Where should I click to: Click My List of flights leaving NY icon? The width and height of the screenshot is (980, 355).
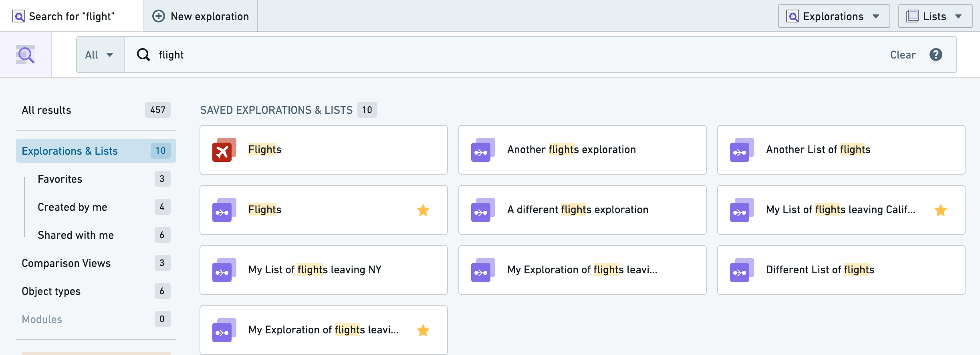pyautogui.click(x=224, y=270)
